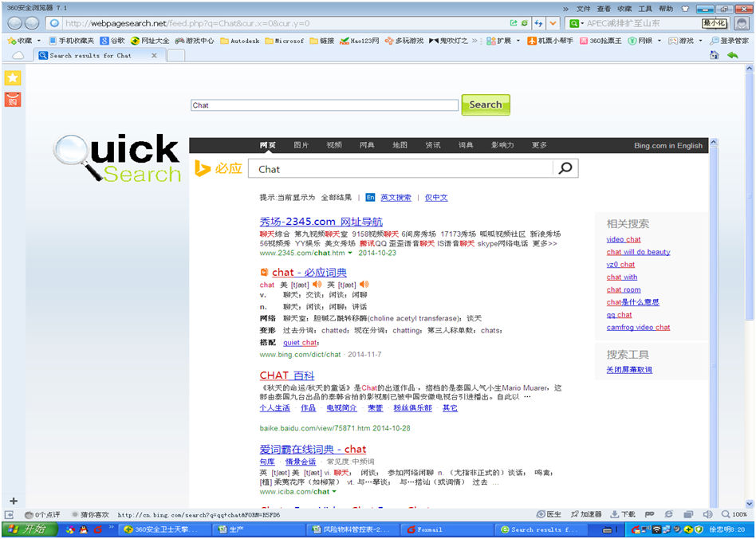Open 文件 menu
This screenshot has height=539, width=756.
pos(583,9)
